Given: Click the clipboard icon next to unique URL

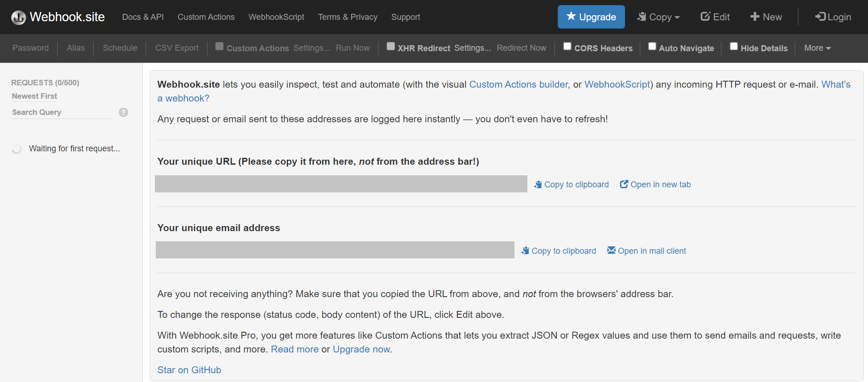Looking at the screenshot, I should 538,185.
